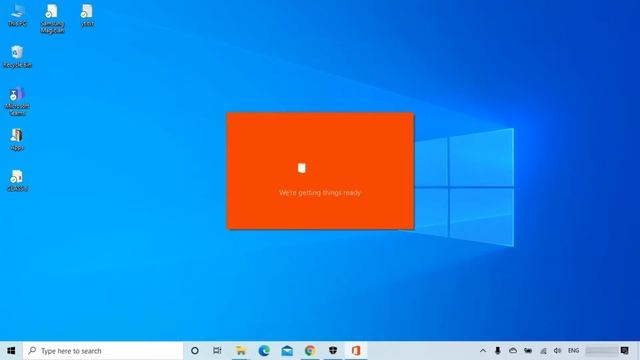
Task: Open Task View
Action: coord(217,351)
